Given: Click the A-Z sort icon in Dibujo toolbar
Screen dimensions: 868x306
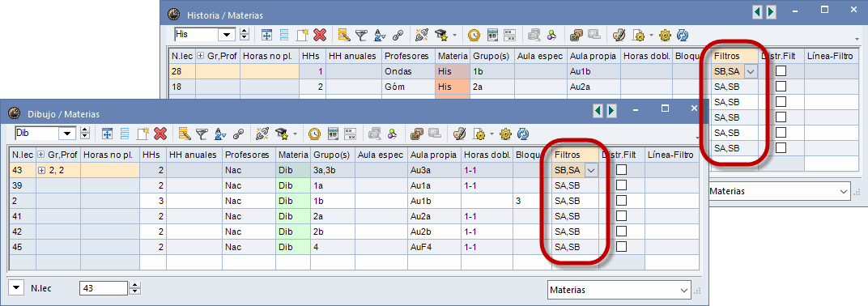Looking at the screenshot, I should point(221,134).
